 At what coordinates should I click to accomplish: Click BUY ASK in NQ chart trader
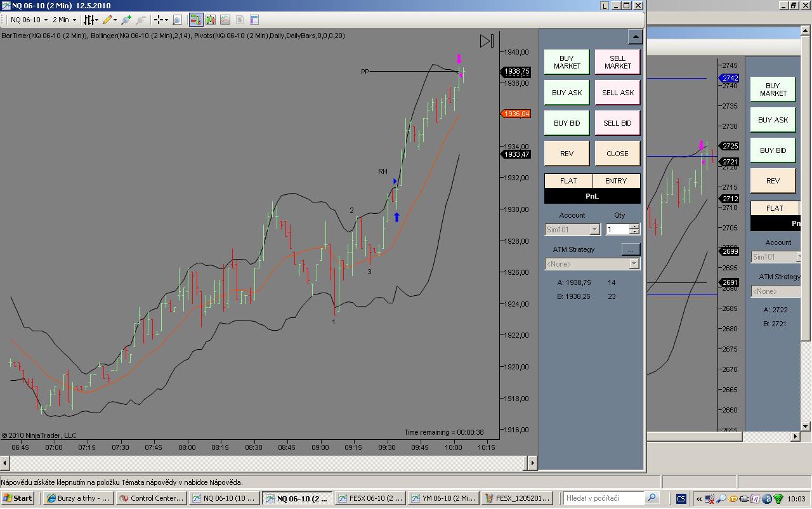point(567,93)
